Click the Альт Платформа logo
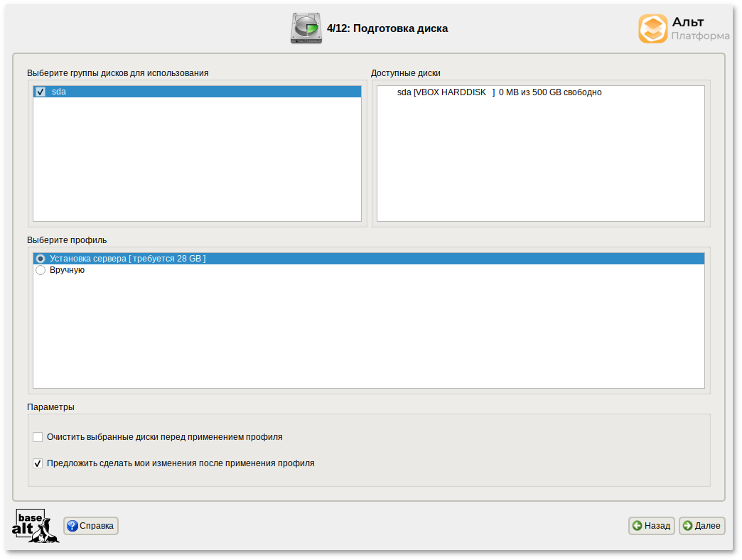 tap(683, 29)
